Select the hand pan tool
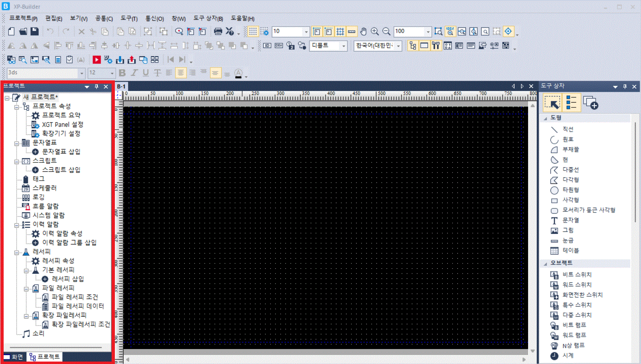The width and height of the screenshot is (641, 364). pyautogui.click(x=363, y=32)
